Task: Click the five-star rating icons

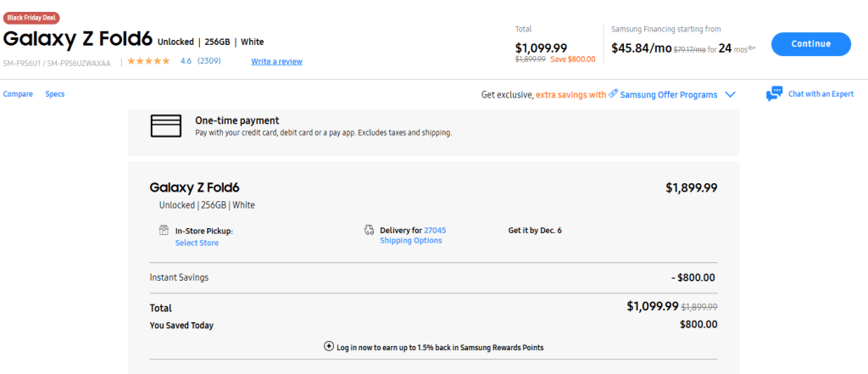Action: pyautogui.click(x=148, y=61)
